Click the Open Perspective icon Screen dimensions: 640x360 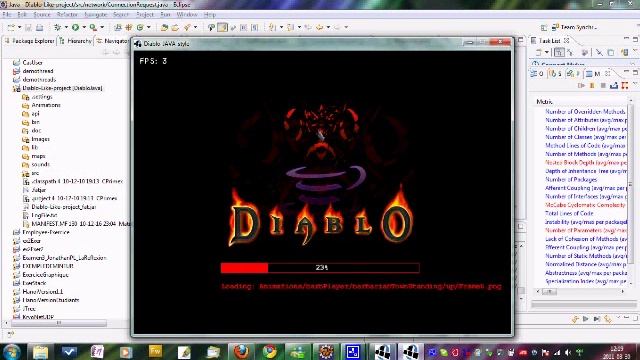(x=544, y=27)
